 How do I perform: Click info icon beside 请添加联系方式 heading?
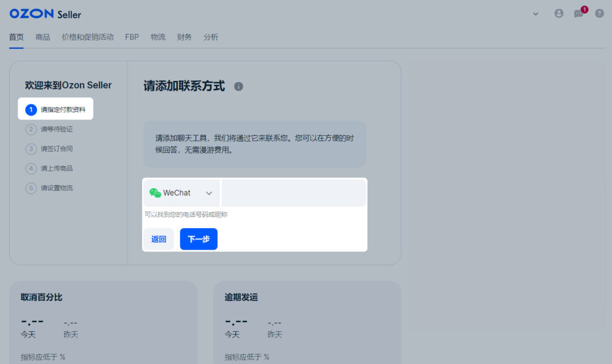coord(239,87)
